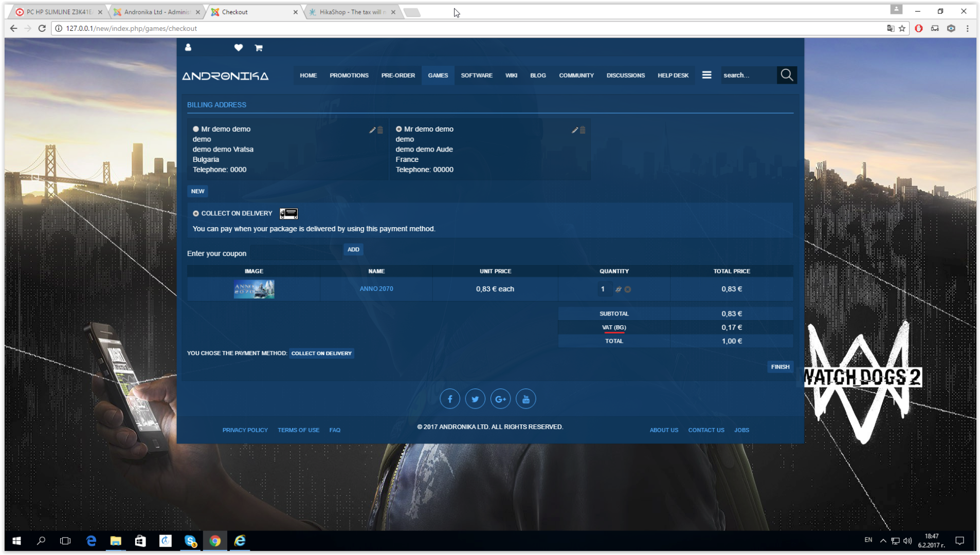980x555 pixels.
Task: Click the search text field
Action: click(x=749, y=75)
